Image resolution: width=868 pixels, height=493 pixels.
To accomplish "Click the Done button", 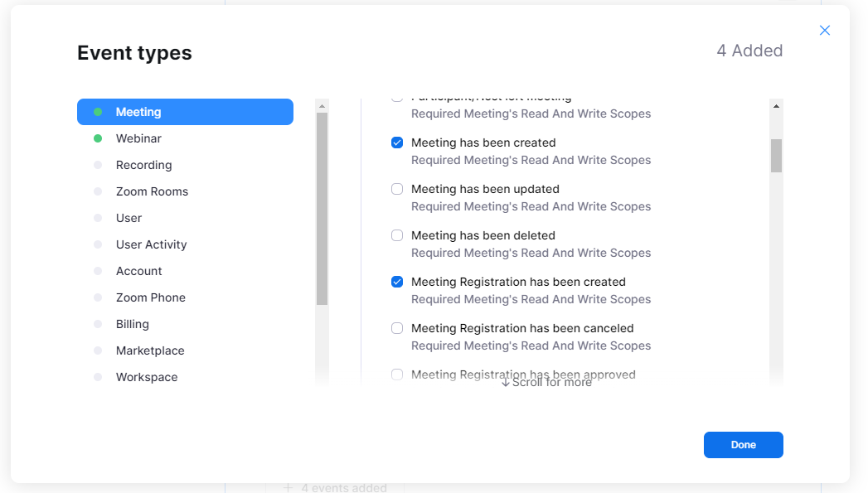I will pos(743,445).
